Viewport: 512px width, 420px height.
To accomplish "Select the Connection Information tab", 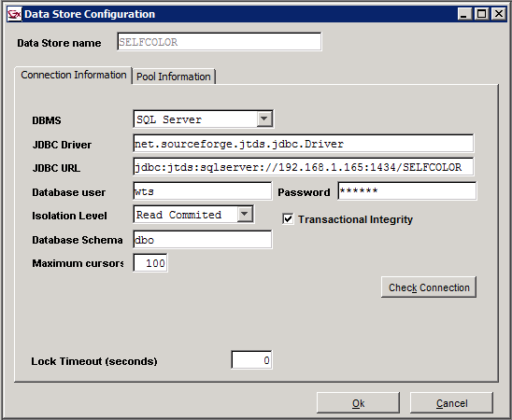I will click(74, 75).
